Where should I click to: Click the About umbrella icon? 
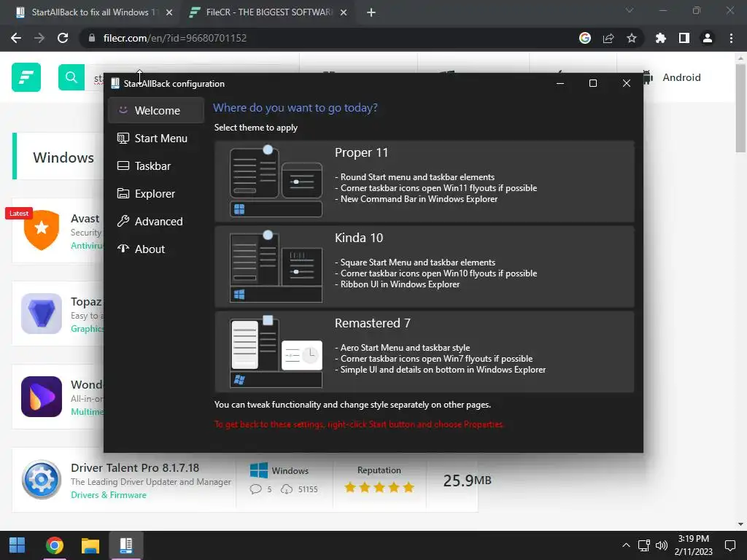pos(123,248)
